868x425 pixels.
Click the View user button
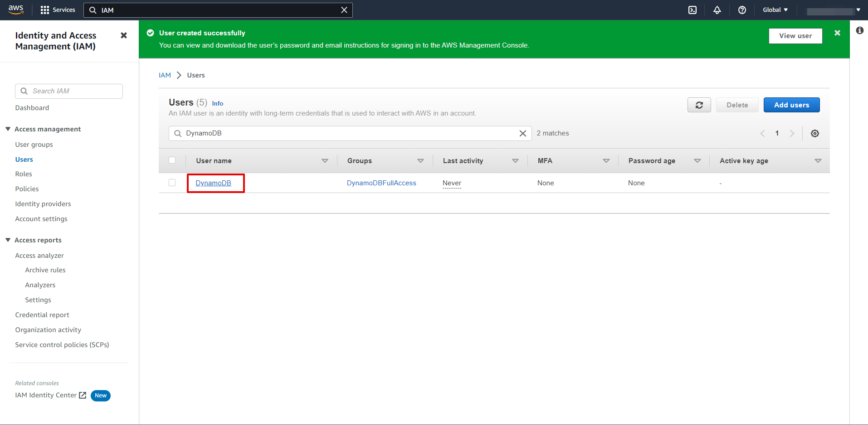[795, 36]
